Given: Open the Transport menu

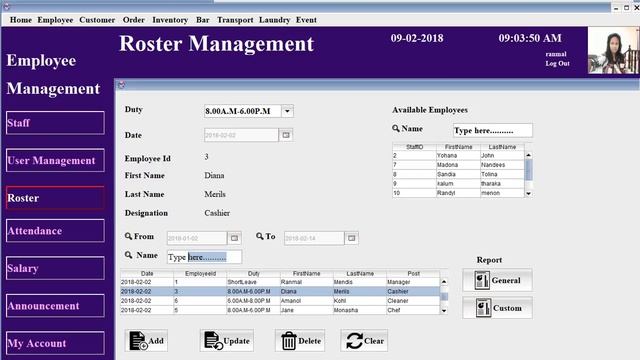Looking at the screenshot, I should click(x=235, y=20).
